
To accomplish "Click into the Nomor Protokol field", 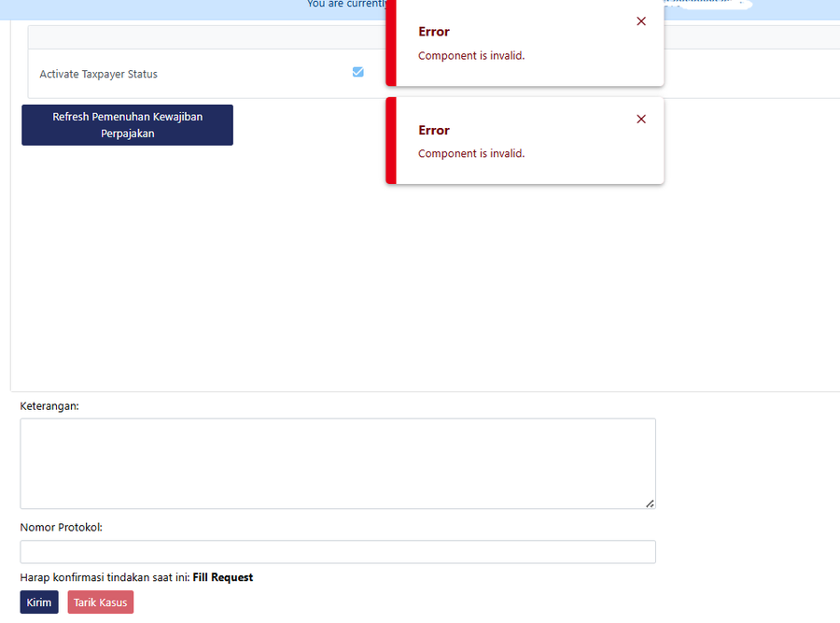I will (x=337, y=552).
